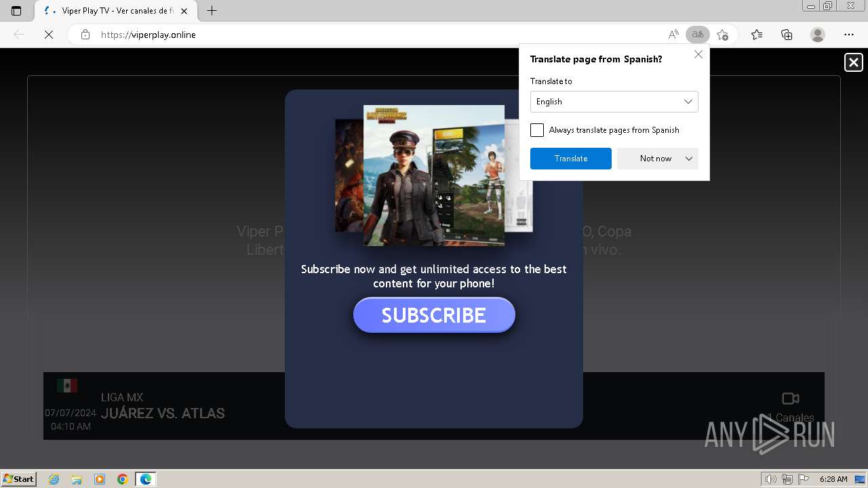Click the Translate button
The image size is (868, 488).
tap(571, 159)
